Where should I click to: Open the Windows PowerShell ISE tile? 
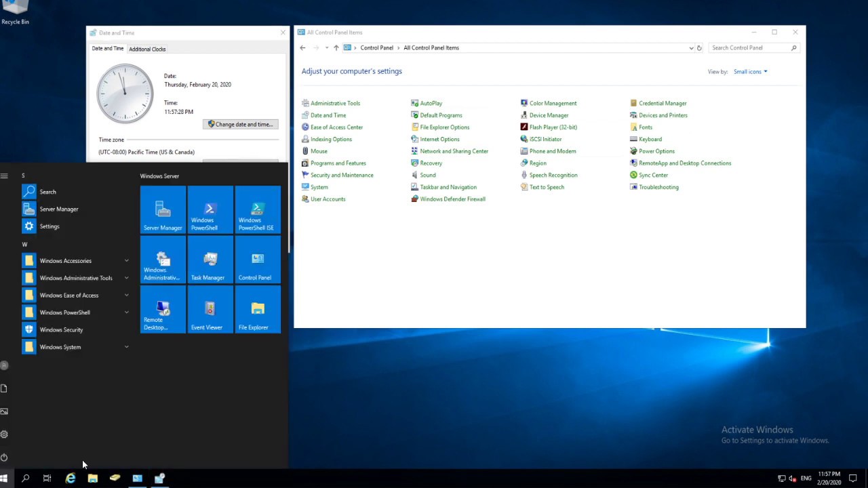click(x=258, y=209)
